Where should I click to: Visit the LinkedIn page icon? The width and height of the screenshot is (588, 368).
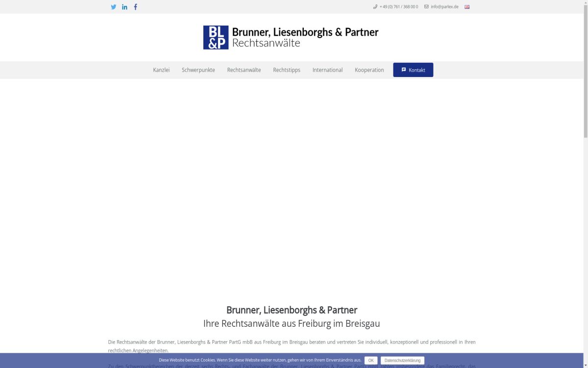coord(124,6)
